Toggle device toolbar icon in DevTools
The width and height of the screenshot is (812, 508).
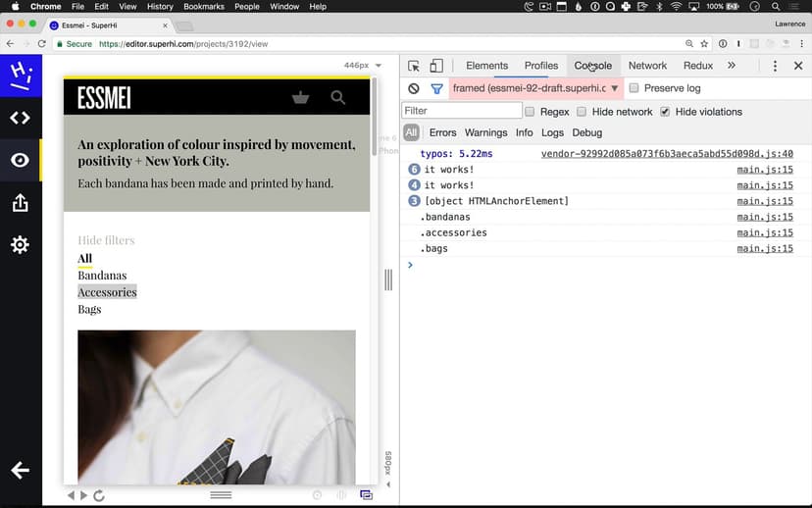pyautogui.click(x=436, y=66)
